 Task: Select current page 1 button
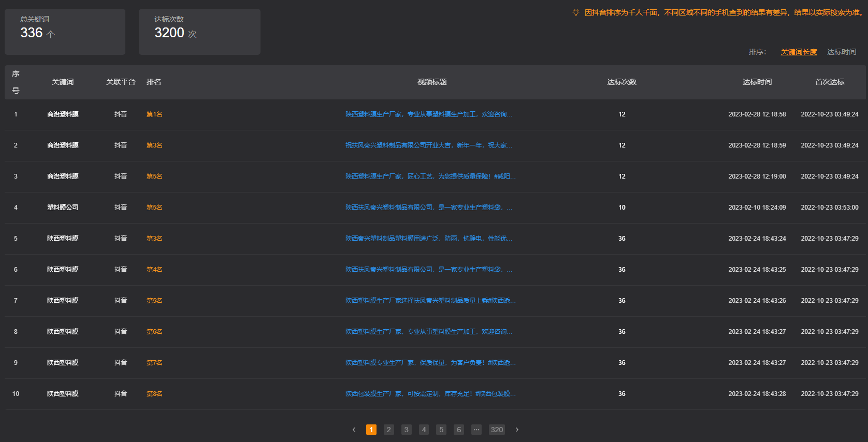tap(371, 430)
